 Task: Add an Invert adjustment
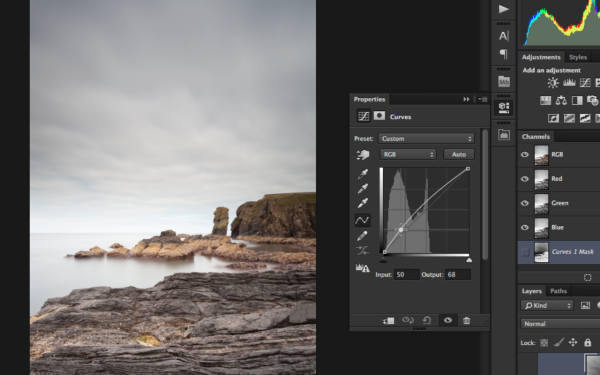tap(553, 118)
